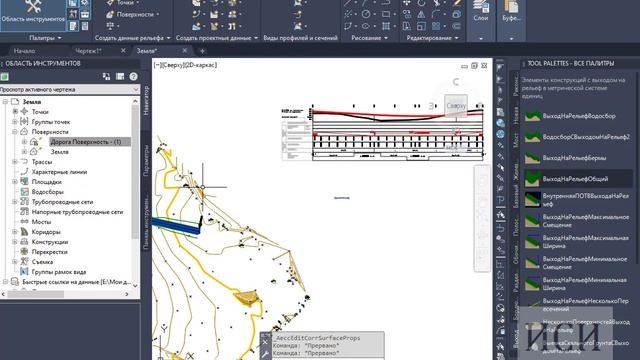Select ВыходНаРельефНесколькоПересечений tool

tap(577, 305)
